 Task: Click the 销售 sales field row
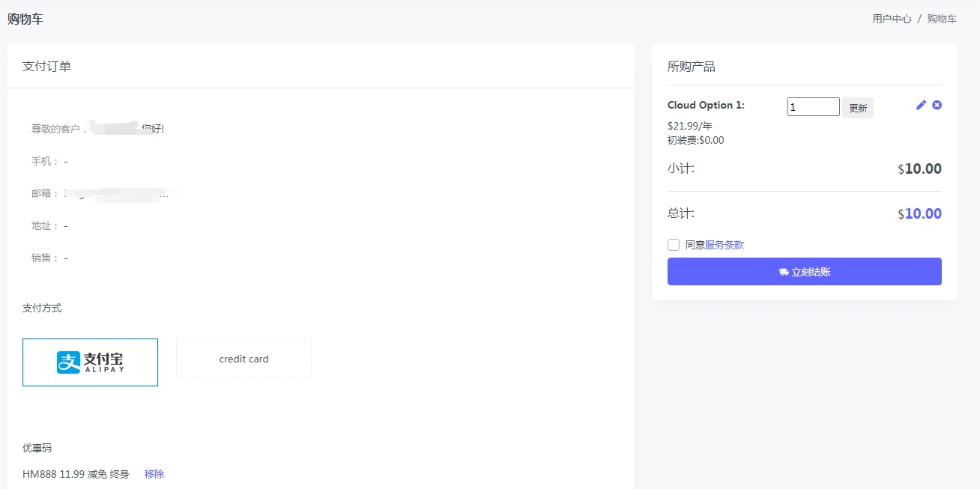click(x=49, y=258)
